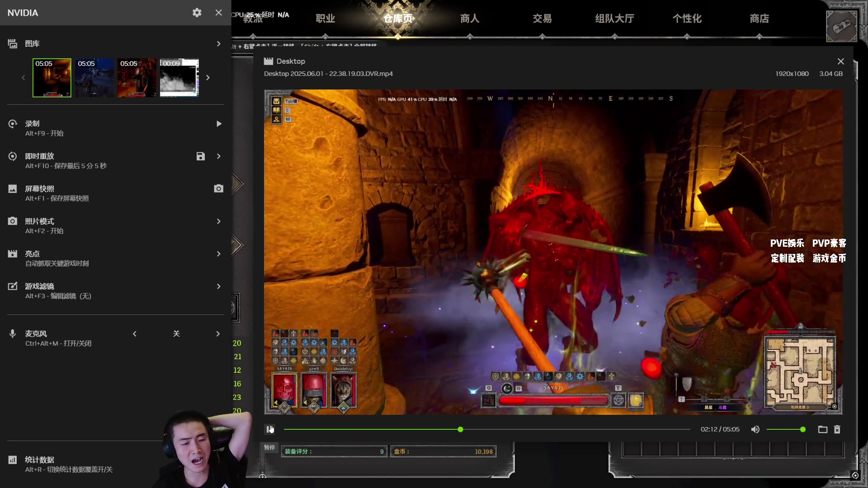868x488 pixels.
Task: Switch microphone mode to previous option
Action: (135, 334)
